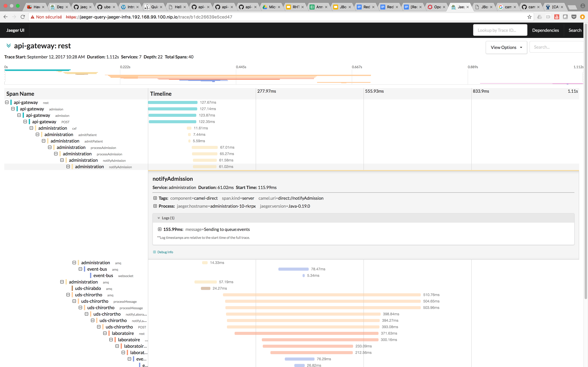Click the bookmark star icon
This screenshot has height=367, width=588.
pos(530,17)
